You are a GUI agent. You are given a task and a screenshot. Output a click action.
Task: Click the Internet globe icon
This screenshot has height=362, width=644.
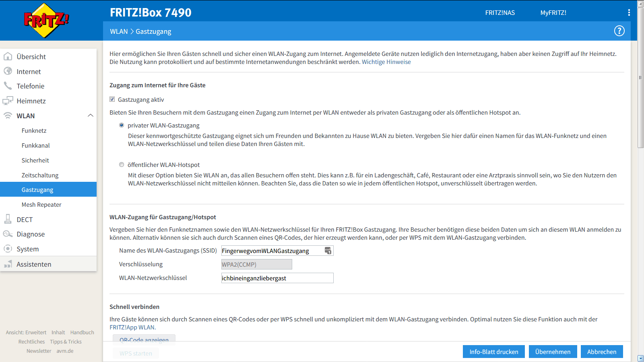coord(8,71)
